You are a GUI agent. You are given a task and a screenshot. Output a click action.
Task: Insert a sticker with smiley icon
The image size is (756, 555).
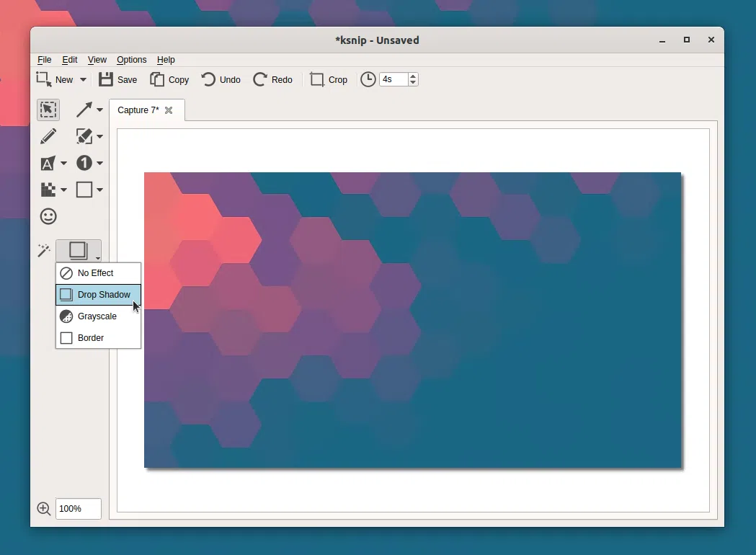(x=48, y=216)
